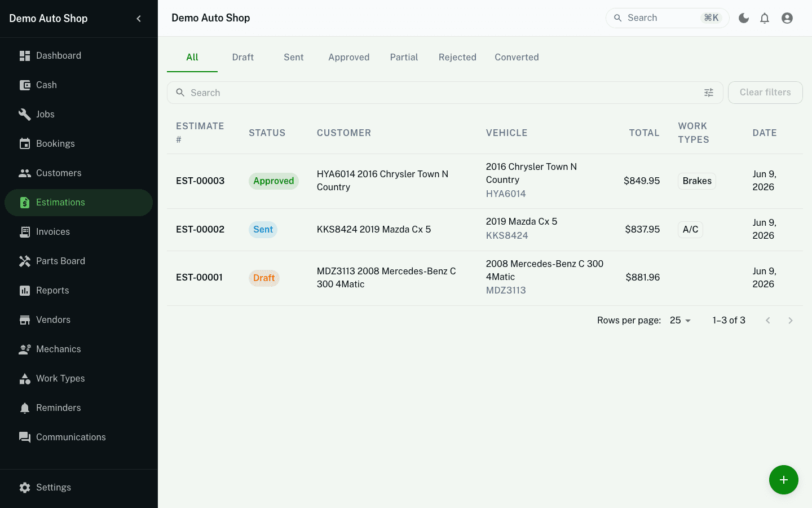The image size is (812, 508).
Task: Click the Invoices receipt icon
Action: pyautogui.click(x=25, y=232)
